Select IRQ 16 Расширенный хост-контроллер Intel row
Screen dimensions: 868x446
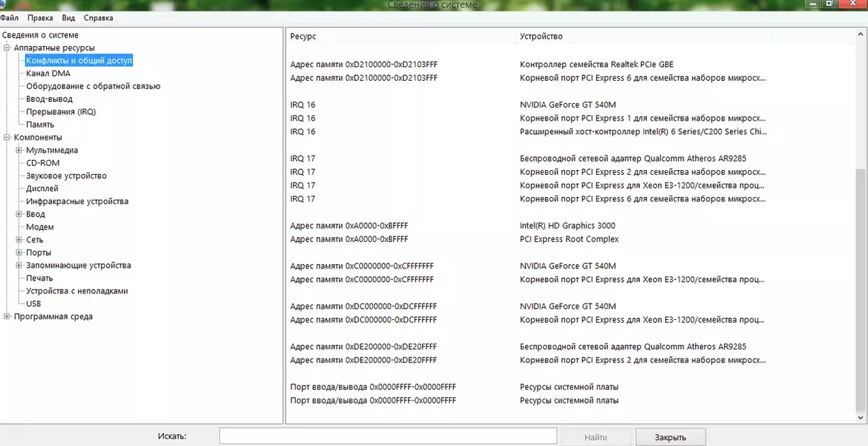point(570,132)
